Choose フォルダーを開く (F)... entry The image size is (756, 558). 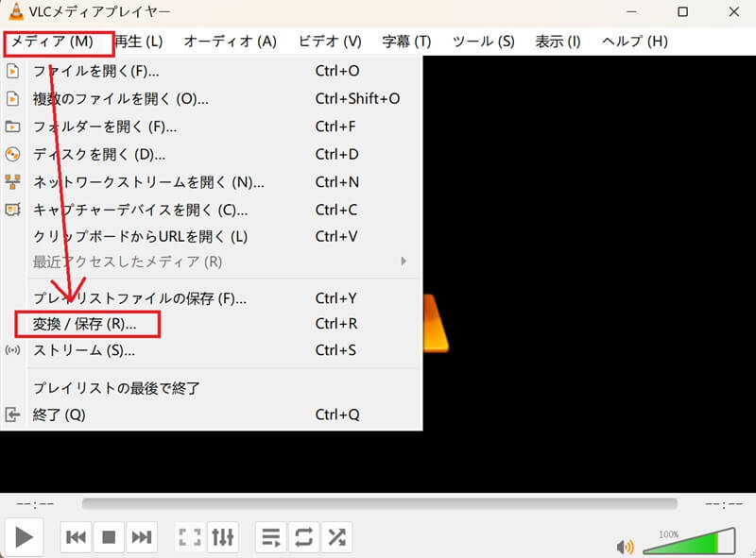click(x=211, y=127)
